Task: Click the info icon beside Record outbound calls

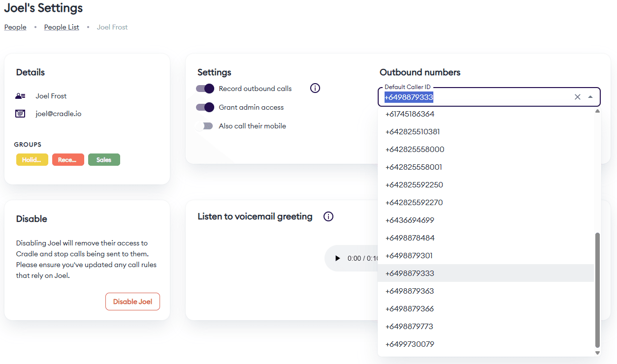Action: 315,89
